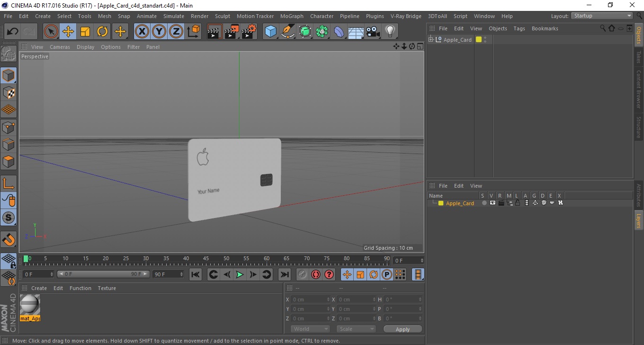644x345 pixels.
Task: Open the Content Browser side tab
Action: pyautogui.click(x=639, y=89)
